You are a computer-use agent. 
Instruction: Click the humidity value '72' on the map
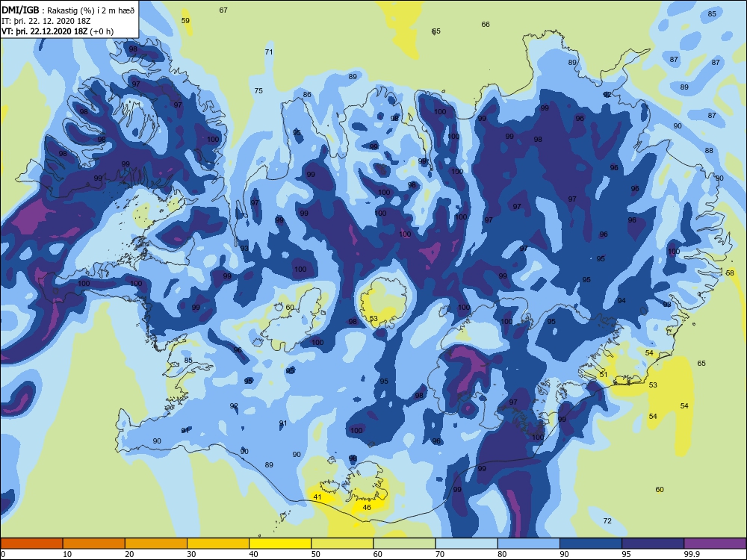pyautogui.click(x=607, y=521)
